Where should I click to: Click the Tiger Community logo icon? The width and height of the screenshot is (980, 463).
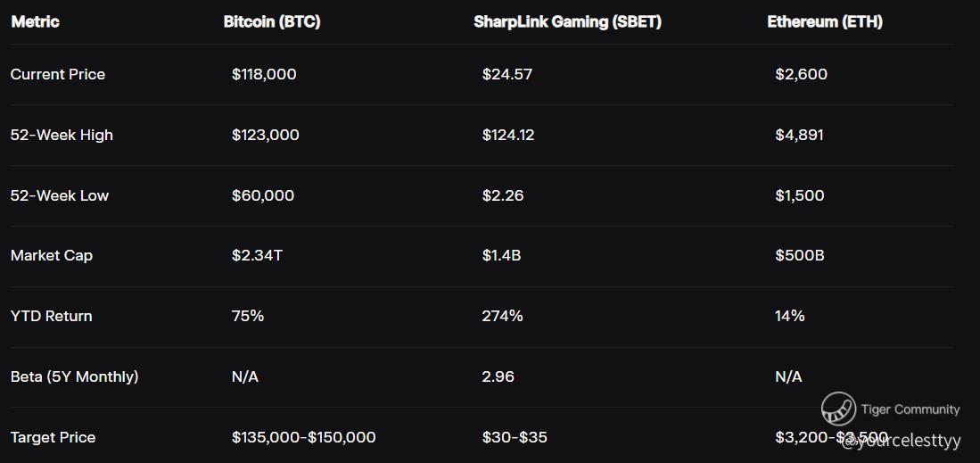838,409
